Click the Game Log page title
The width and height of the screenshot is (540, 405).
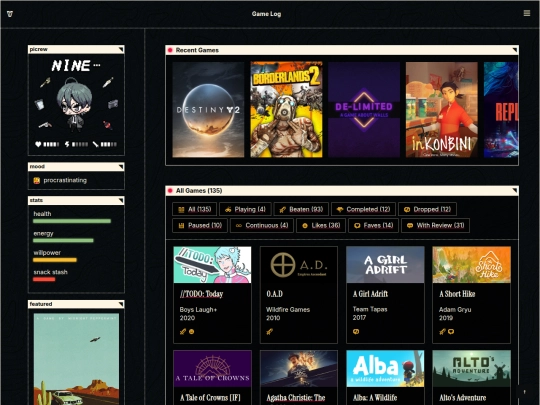tap(266, 14)
